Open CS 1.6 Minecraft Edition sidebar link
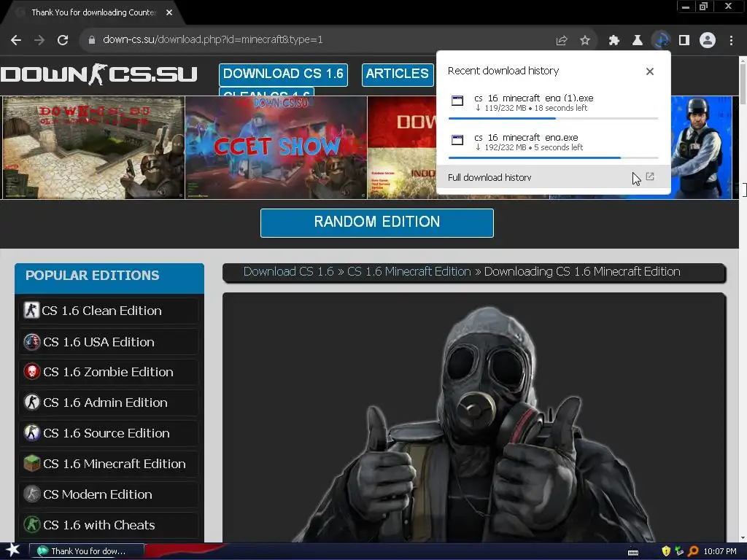Image resolution: width=747 pixels, height=560 pixels. coord(109,463)
